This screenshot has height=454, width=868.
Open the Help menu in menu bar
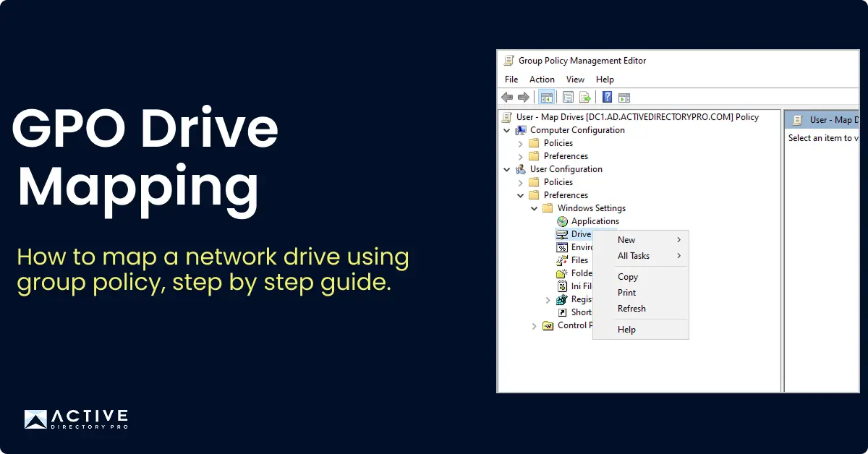tap(605, 80)
